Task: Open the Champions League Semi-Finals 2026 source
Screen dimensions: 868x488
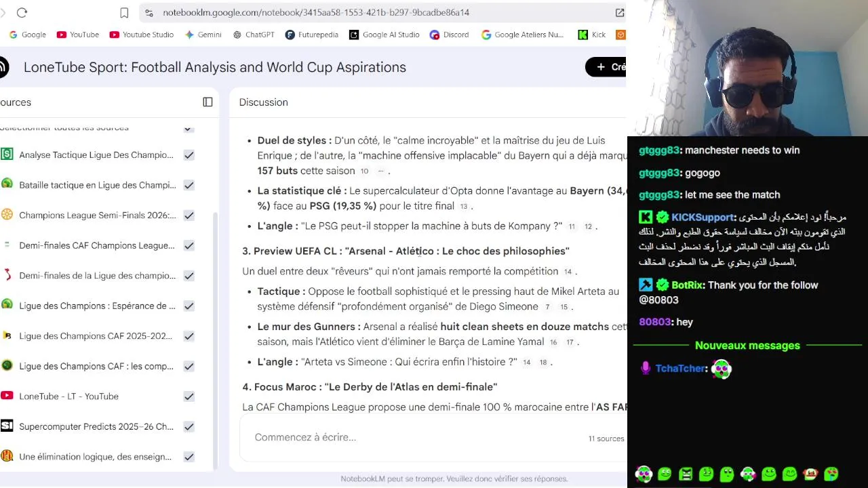Action: (x=98, y=215)
